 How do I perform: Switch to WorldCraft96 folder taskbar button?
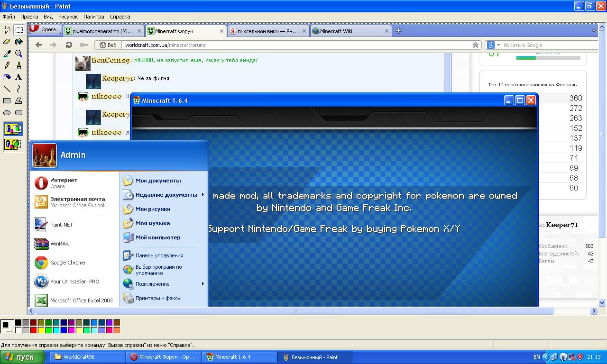pyautogui.click(x=87, y=357)
